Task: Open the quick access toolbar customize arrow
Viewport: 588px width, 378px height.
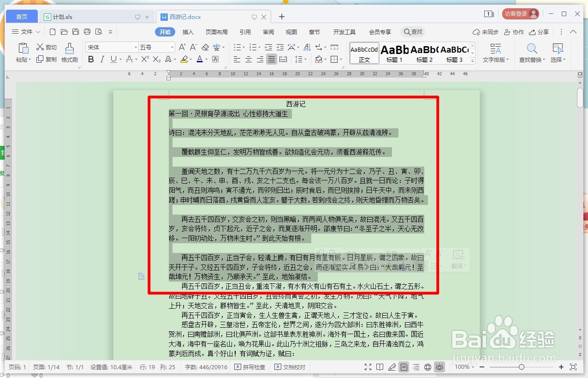Action: point(110,32)
